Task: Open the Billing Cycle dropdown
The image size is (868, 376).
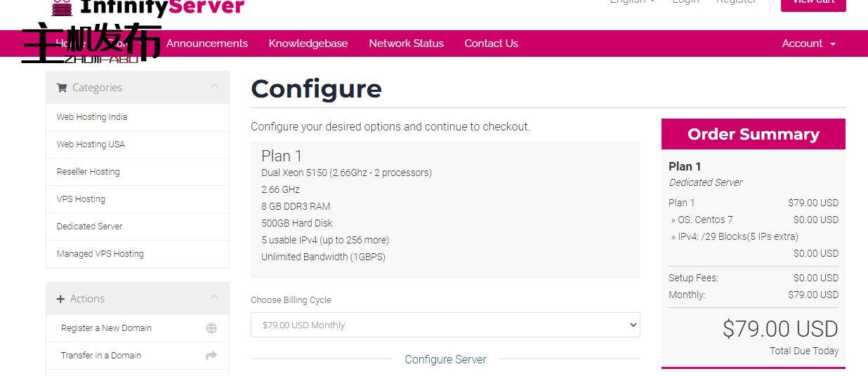Action: pos(445,325)
